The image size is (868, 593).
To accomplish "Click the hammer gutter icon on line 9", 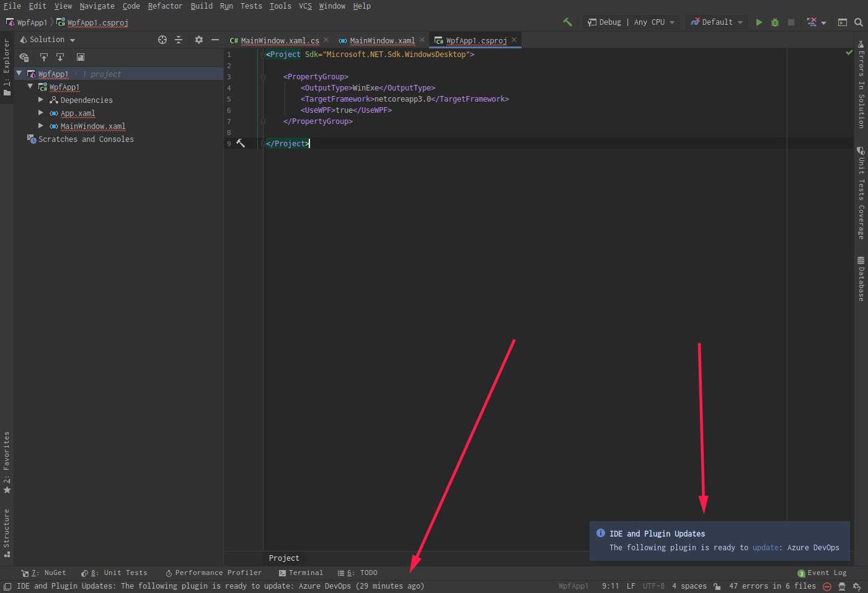I will (241, 143).
